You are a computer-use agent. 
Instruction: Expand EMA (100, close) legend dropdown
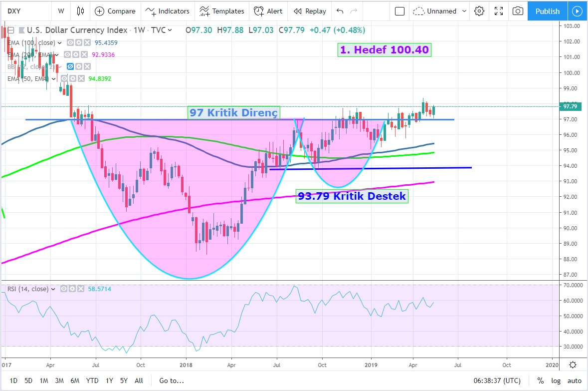59,43
